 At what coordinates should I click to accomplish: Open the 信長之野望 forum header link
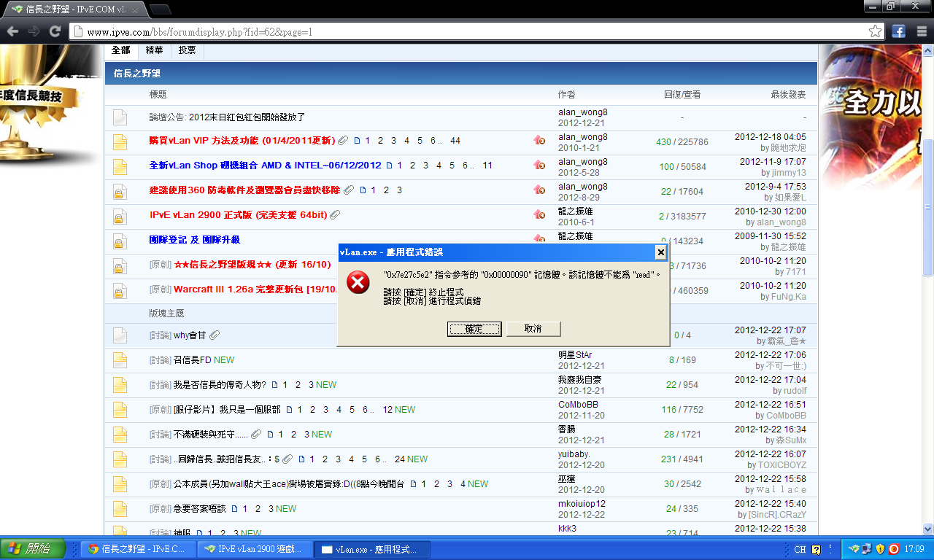(136, 74)
